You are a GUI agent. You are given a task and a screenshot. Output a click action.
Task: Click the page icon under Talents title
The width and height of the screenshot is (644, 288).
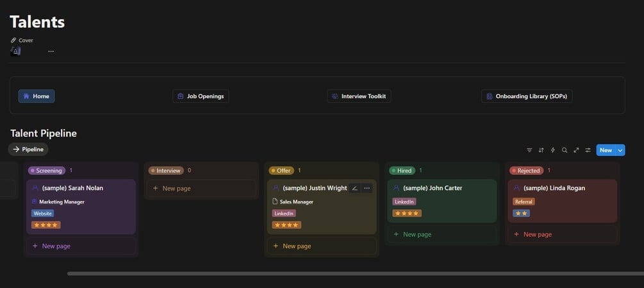coord(15,51)
